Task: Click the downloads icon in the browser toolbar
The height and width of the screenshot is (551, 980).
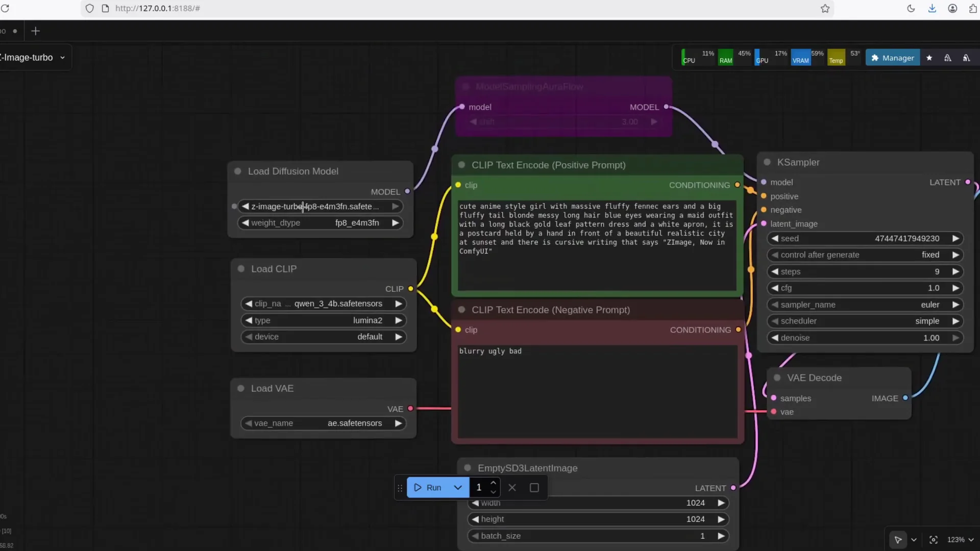Action: 932,8
